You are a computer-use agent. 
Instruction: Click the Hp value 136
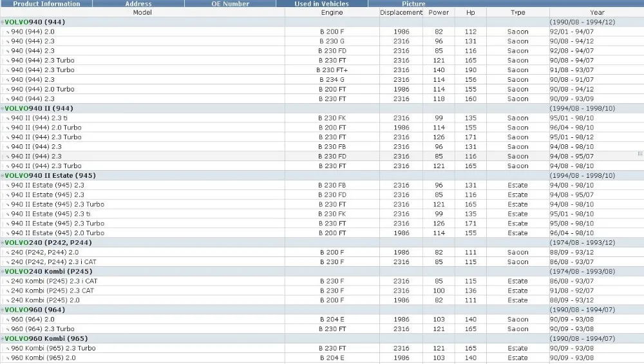(471, 291)
